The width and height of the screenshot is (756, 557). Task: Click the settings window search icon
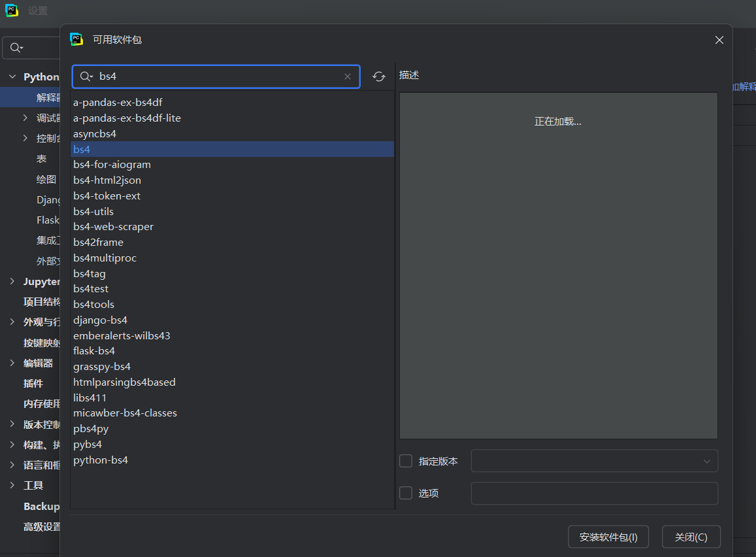click(16, 48)
